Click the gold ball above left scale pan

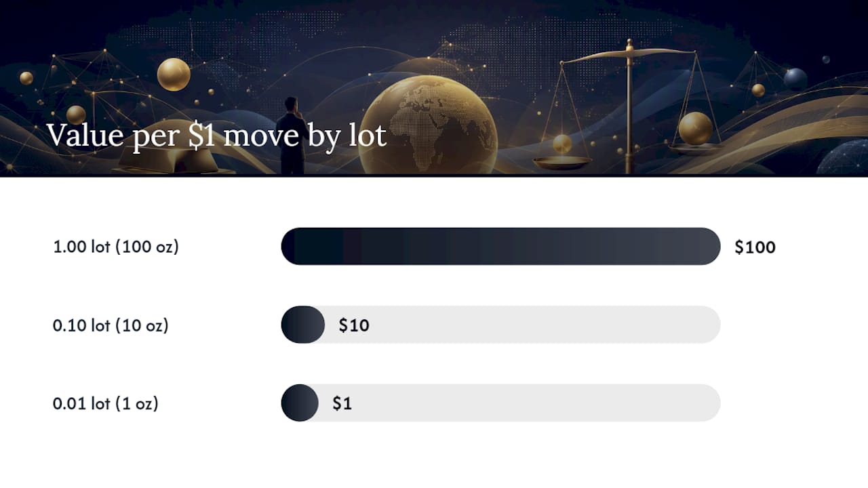562,144
